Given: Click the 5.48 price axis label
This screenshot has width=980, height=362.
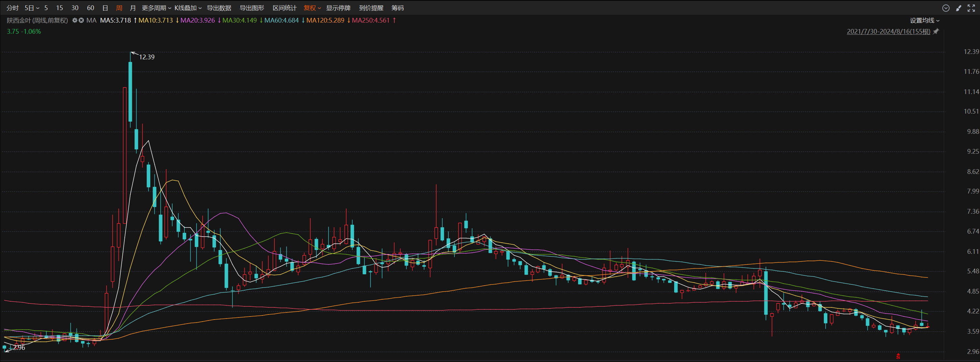Looking at the screenshot, I should tap(973, 271).
